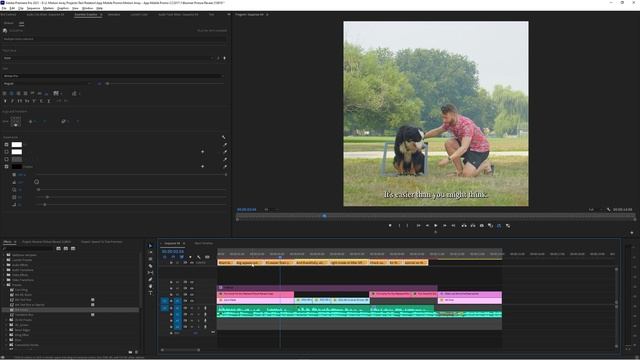
Task: Toggle the Fill checkbox in Appearance
Action: [x=6, y=144]
